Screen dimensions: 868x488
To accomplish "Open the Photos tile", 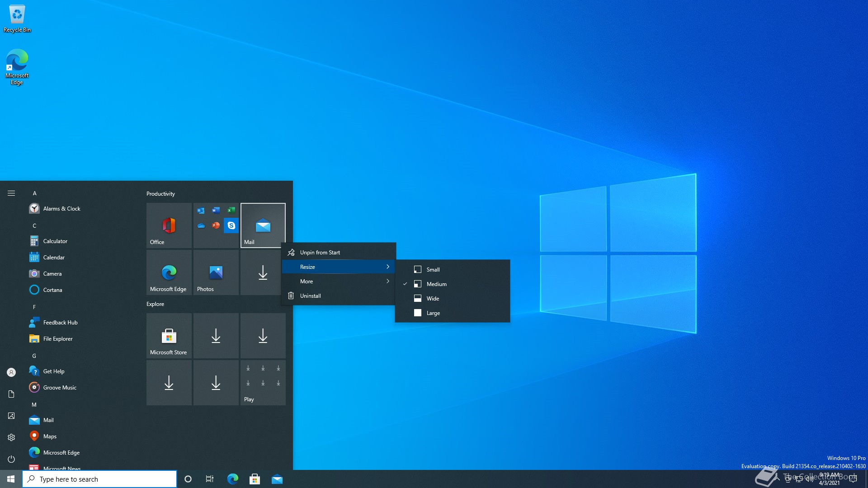I will pyautogui.click(x=216, y=272).
